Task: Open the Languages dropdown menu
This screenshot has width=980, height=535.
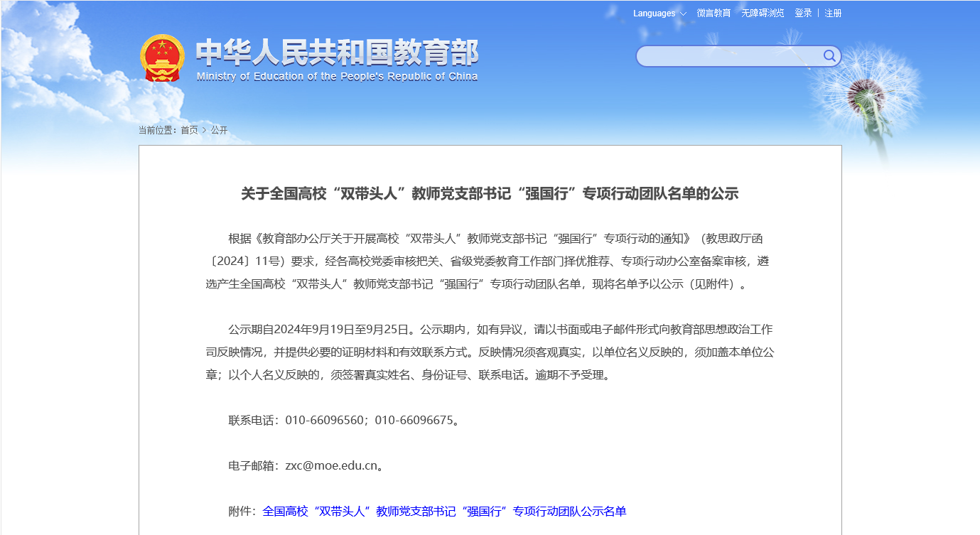Action: 655,13
